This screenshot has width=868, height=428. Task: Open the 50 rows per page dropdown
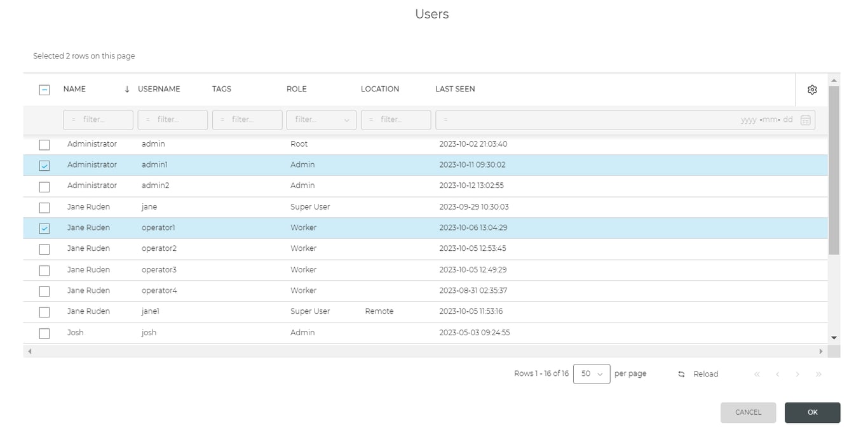coord(592,374)
